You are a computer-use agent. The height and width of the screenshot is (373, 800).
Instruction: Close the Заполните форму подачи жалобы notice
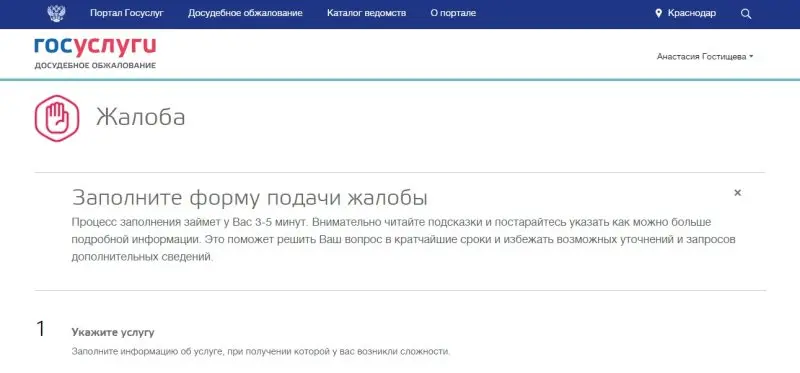737,193
